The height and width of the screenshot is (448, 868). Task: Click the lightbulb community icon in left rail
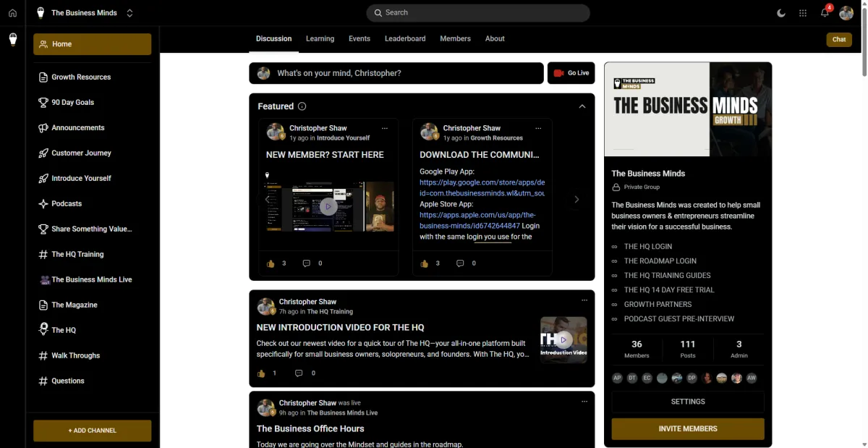[x=12, y=39]
